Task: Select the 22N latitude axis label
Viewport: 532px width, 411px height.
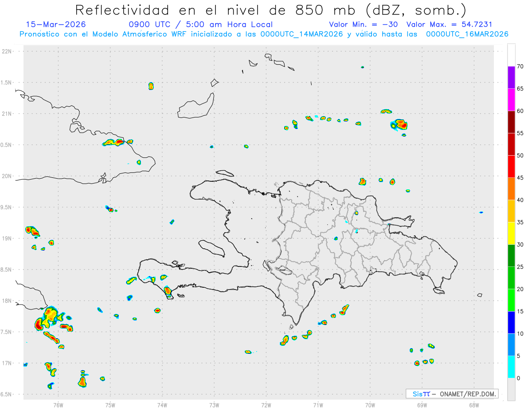Action: [x=8, y=51]
